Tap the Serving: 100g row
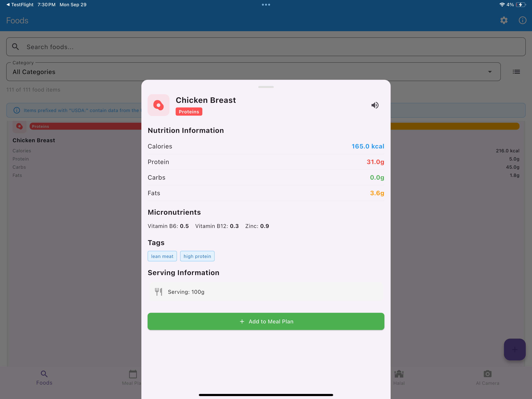Viewport: 532px width, 399px height. point(266,292)
